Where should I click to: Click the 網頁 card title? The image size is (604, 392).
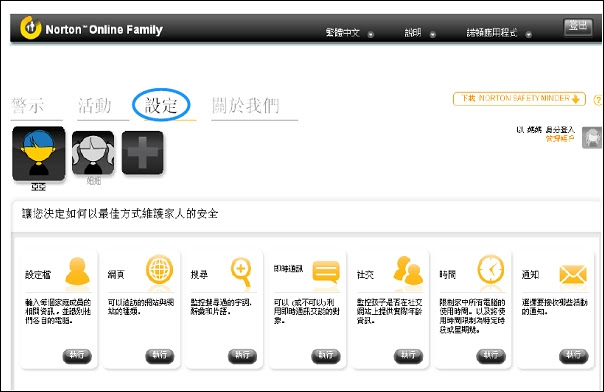click(116, 275)
